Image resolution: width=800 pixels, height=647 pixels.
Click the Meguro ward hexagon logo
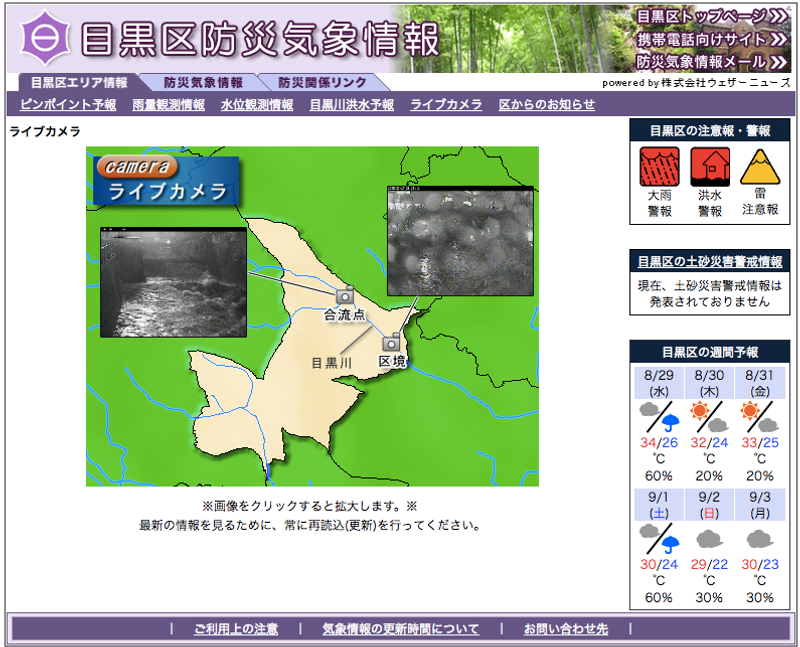click(x=42, y=38)
